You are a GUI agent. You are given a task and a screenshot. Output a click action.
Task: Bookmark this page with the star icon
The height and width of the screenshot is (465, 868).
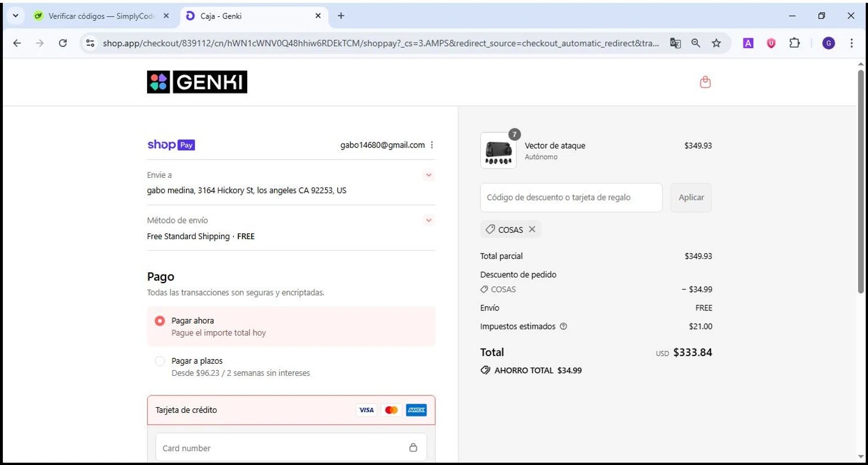(716, 43)
